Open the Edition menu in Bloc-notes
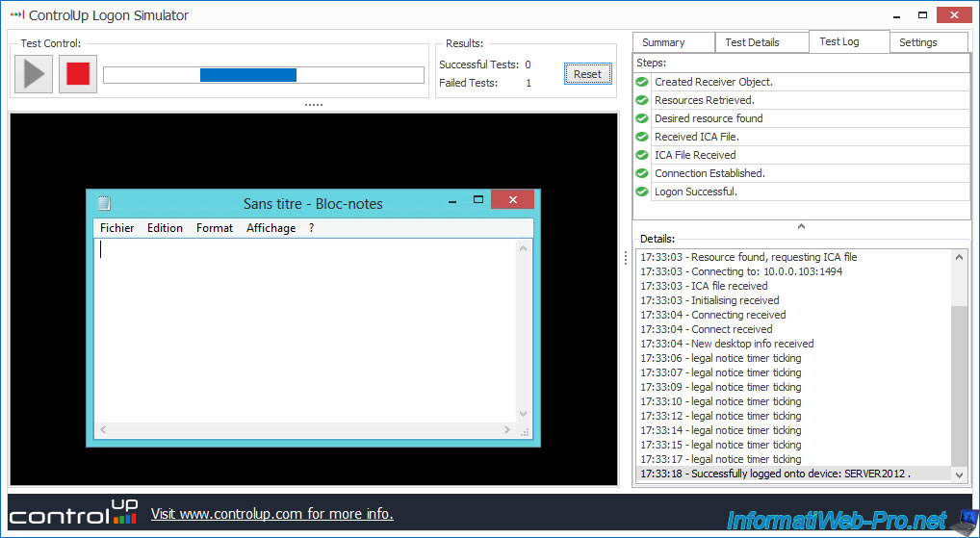The height and width of the screenshot is (538, 980). (x=165, y=228)
